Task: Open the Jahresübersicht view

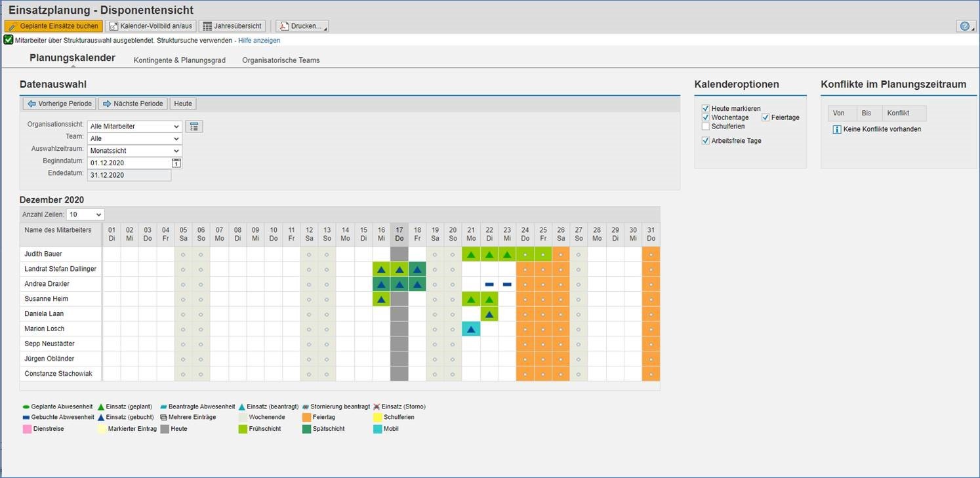Action: (232, 26)
